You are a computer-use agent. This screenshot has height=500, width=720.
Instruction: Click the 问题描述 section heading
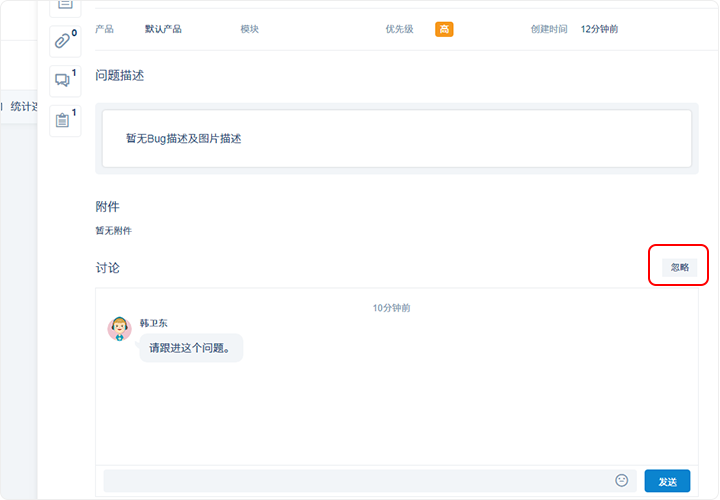click(119, 76)
